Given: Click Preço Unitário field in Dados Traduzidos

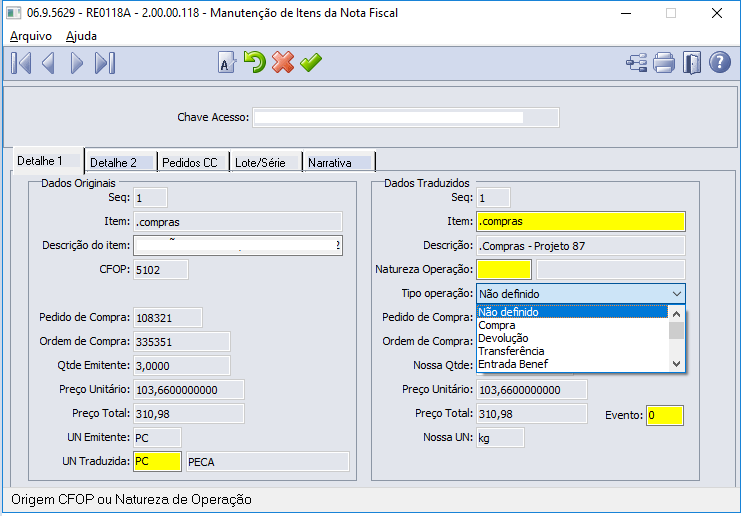Looking at the screenshot, I should pyautogui.click(x=532, y=390).
